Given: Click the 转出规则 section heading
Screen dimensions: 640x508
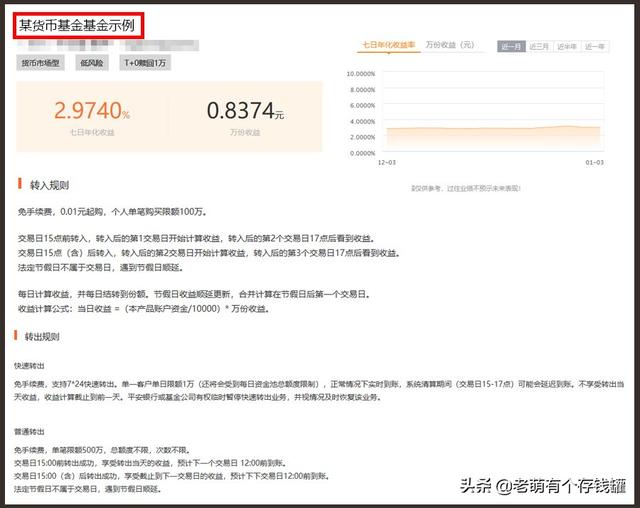Looking at the screenshot, I should point(42,337).
